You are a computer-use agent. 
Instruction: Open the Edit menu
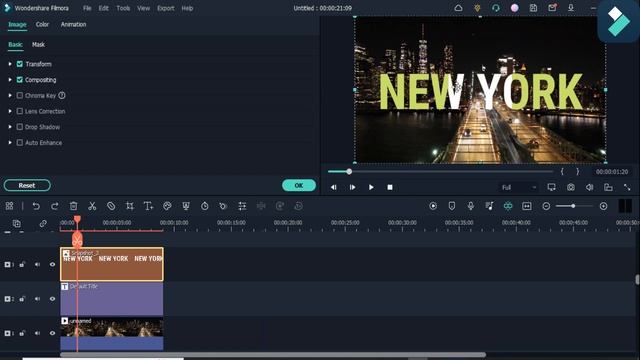point(104,8)
